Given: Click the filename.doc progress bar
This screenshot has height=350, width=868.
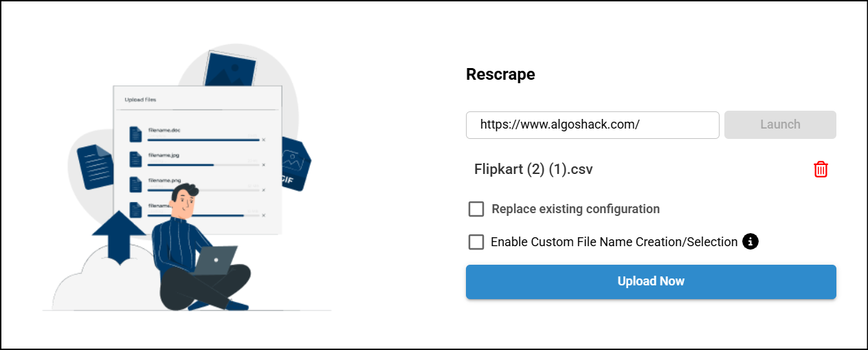Looking at the screenshot, I should coord(203,140).
